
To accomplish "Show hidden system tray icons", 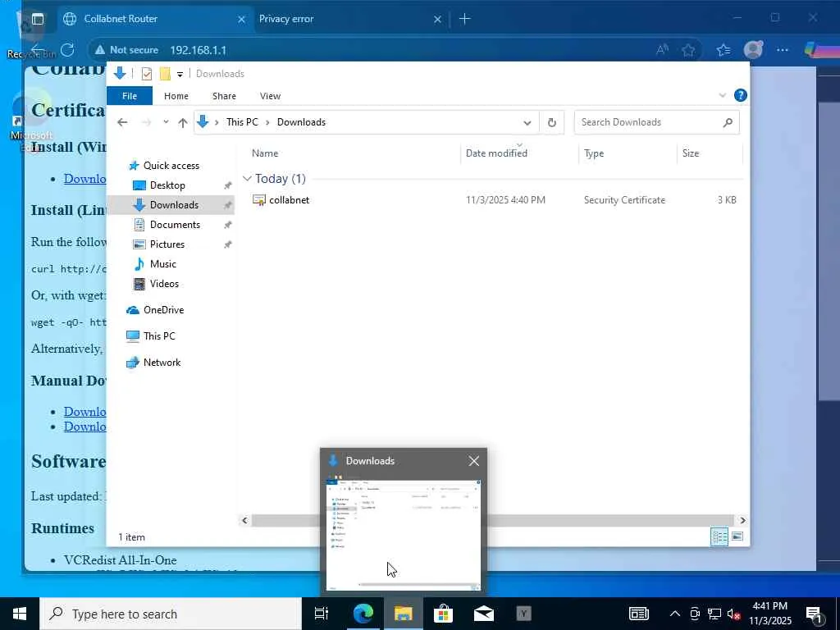I will click(x=675, y=614).
